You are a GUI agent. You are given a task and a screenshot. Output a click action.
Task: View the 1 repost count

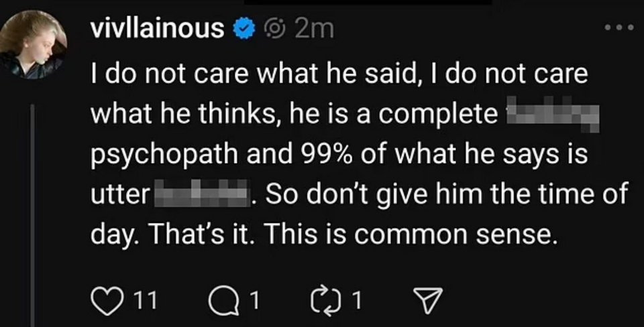click(358, 301)
